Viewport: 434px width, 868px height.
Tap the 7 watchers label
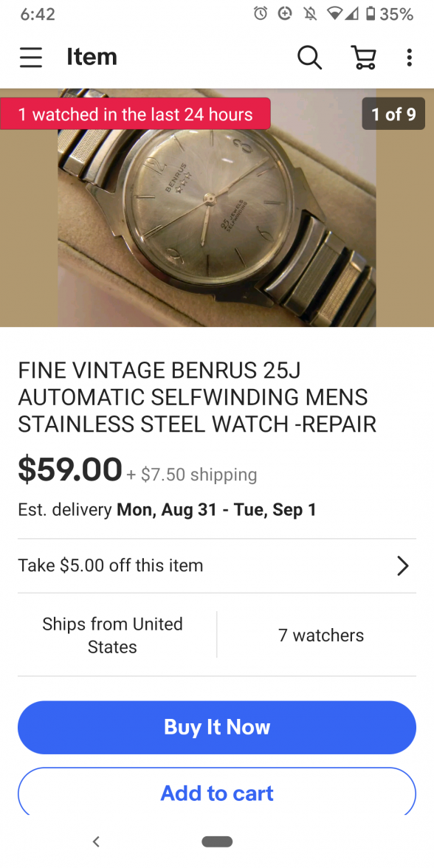[321, 635]
